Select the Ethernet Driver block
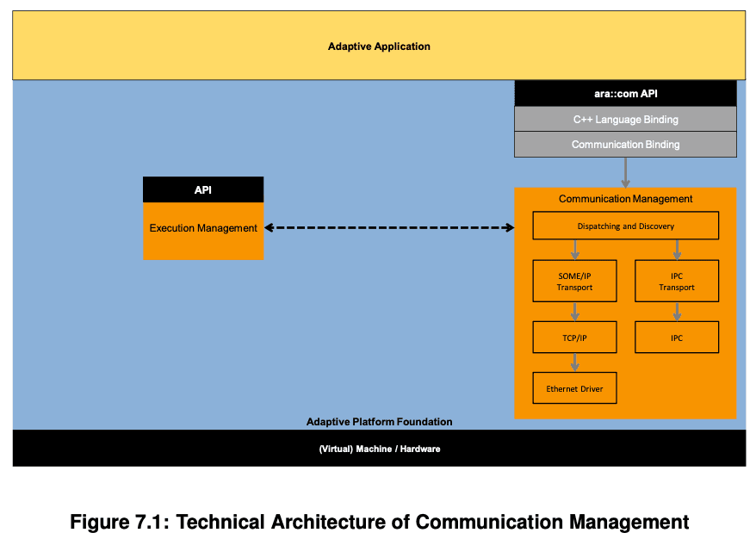 click(x=574, y=387)
